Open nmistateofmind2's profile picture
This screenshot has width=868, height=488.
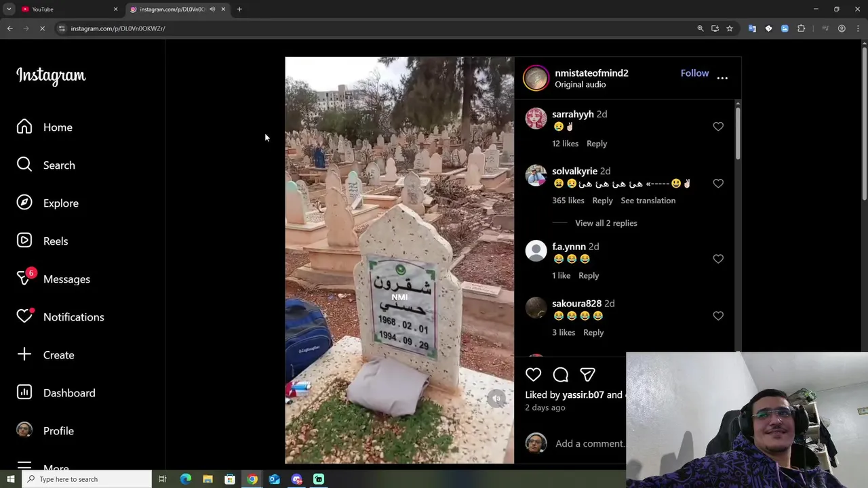tap(536, 78)
